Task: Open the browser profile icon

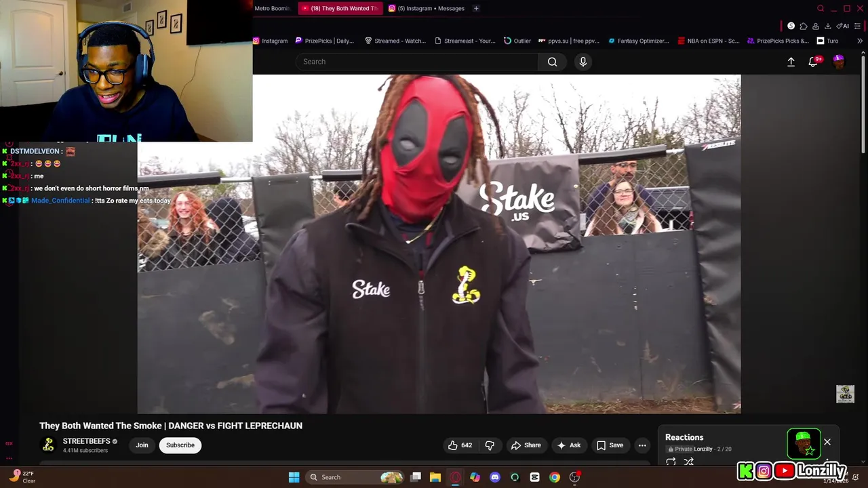Action: [x=816, y=26]
